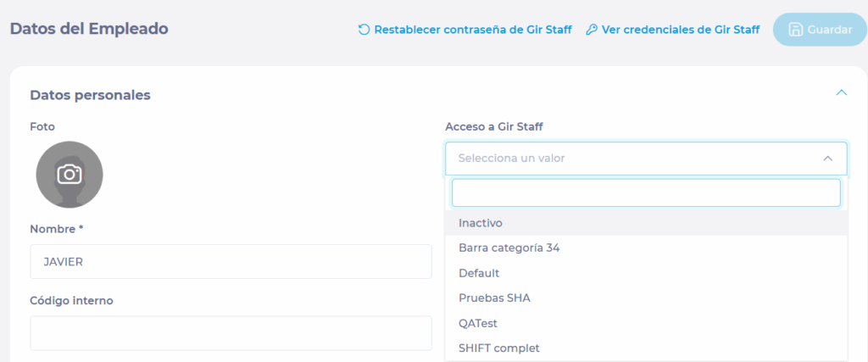The image size is (868, 362).
Task: Pick 'Pruebas SHA' in the dropdown
Action: (494, 298)
